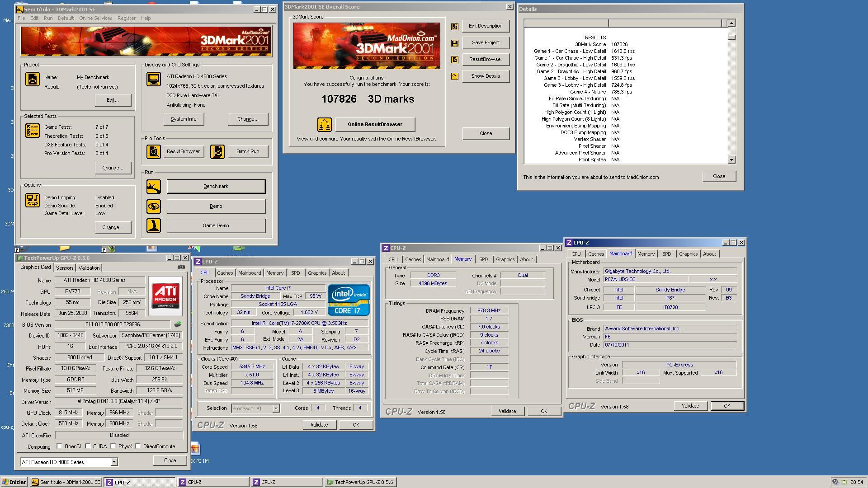Click the first Details list column header

(566, 23)
